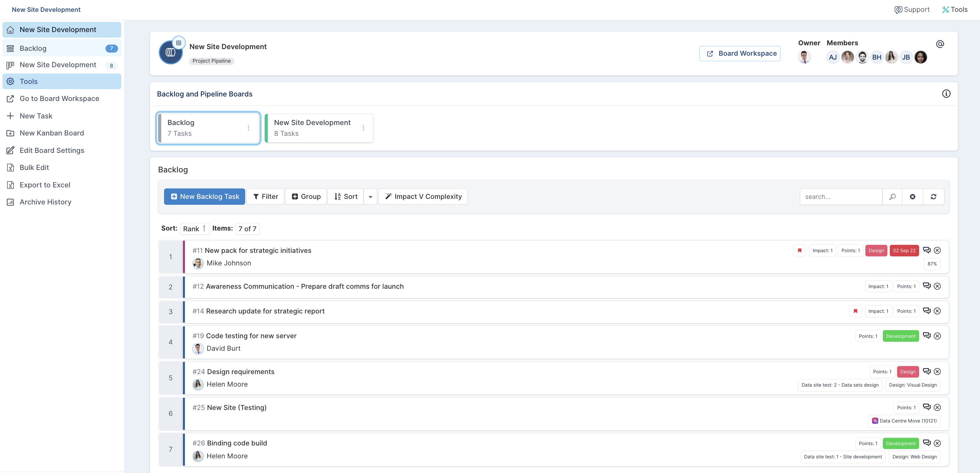The height and width of the screenshot is (473, 980).
Task: Click the red Design tag on task #11
Action: [876, 250]
